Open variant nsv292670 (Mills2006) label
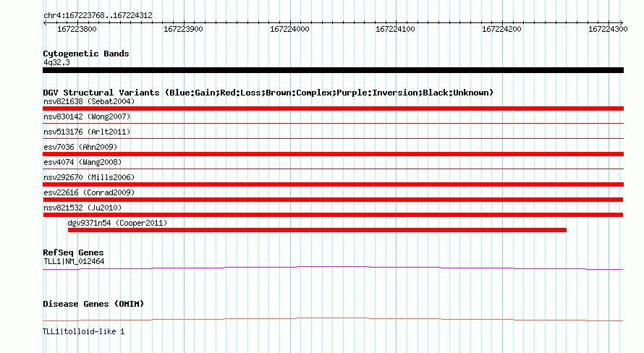The image size is (644, 353). click(x=89, y=177)
